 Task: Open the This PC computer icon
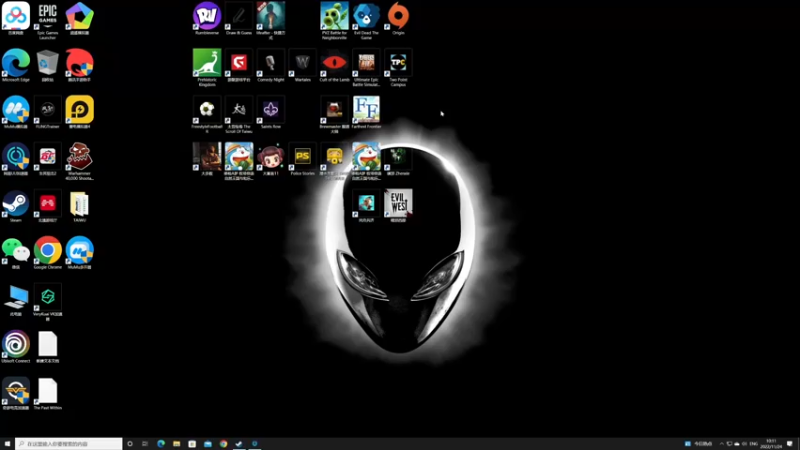click(16, 300)
